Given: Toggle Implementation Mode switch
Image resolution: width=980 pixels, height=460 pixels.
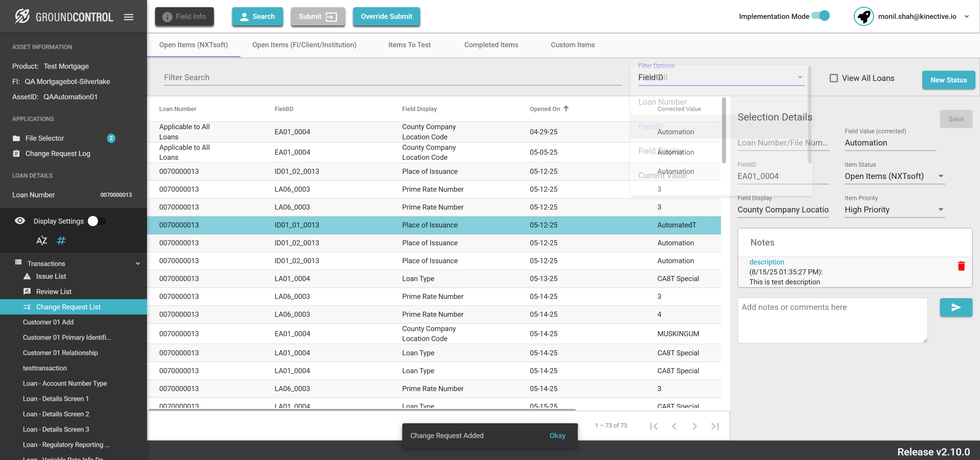Looking at the screenshot, I should (821, 16).
